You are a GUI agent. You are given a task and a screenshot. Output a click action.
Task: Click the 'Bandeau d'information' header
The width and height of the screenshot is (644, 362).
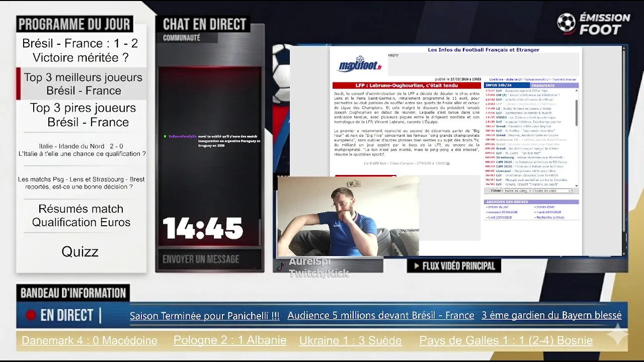[73, 293]
